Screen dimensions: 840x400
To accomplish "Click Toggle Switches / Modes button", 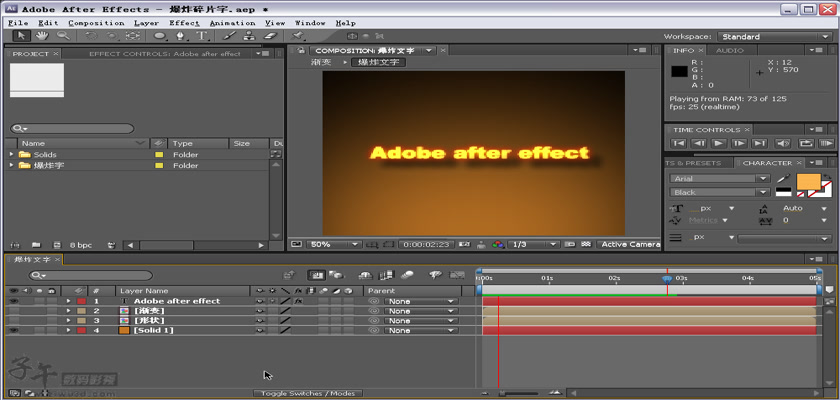I will [x=308, y=394].
